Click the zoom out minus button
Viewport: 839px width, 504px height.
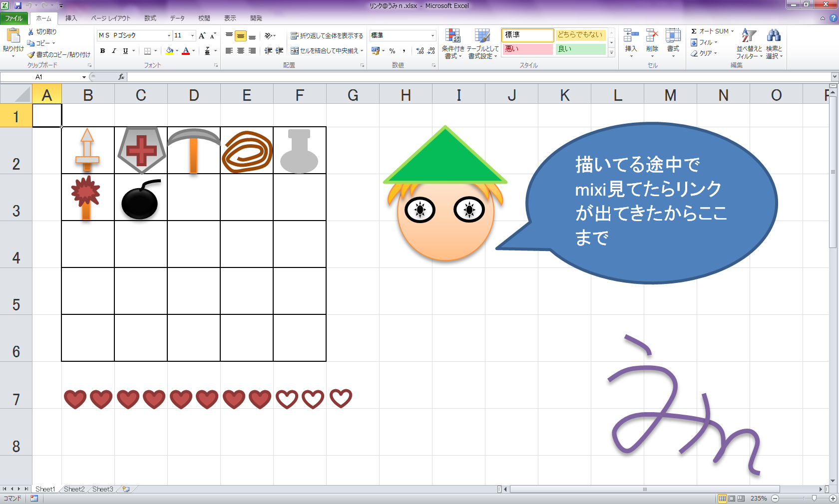click(x=775, y=498)
